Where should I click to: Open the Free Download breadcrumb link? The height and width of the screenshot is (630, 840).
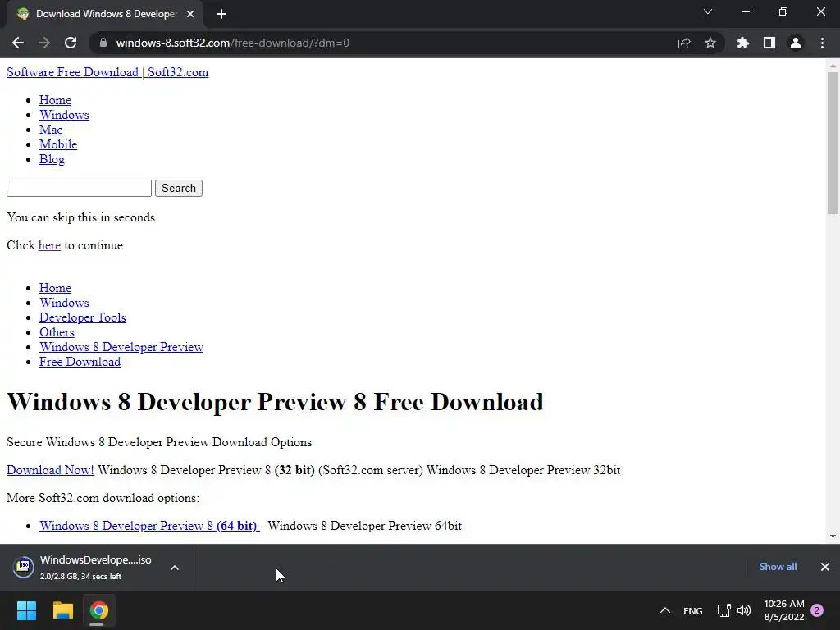click(80, 362)
